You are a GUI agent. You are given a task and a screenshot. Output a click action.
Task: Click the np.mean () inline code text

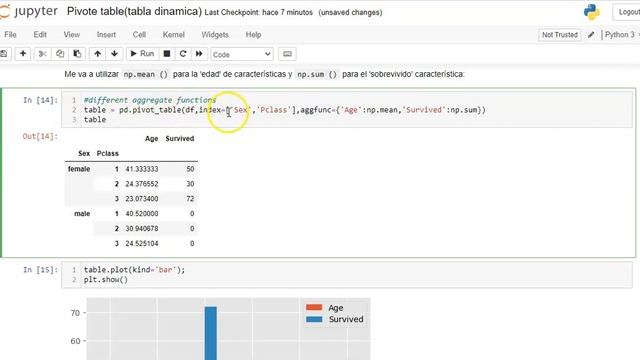146,74
